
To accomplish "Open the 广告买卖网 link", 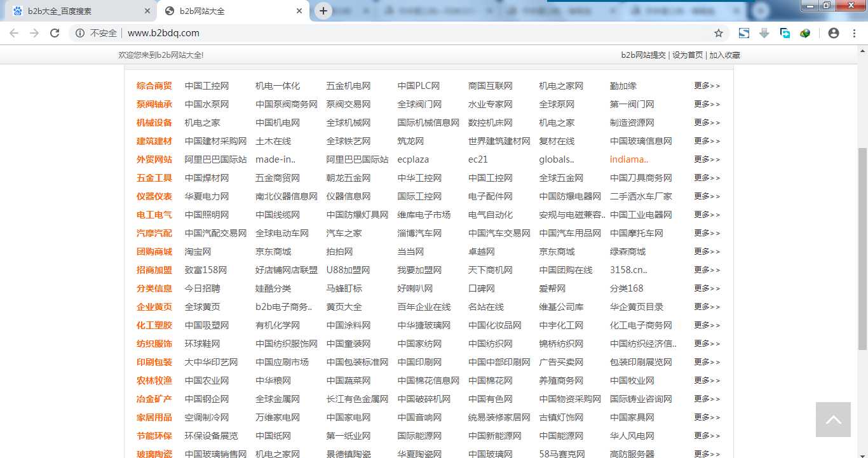I will [x=561, y=362].
